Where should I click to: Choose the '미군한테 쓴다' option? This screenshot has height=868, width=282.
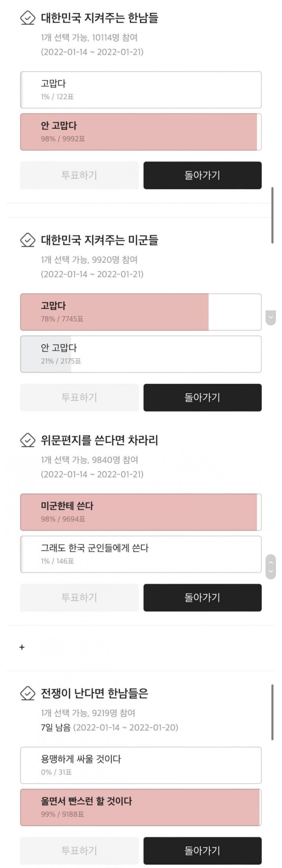[x=141, y=512]
